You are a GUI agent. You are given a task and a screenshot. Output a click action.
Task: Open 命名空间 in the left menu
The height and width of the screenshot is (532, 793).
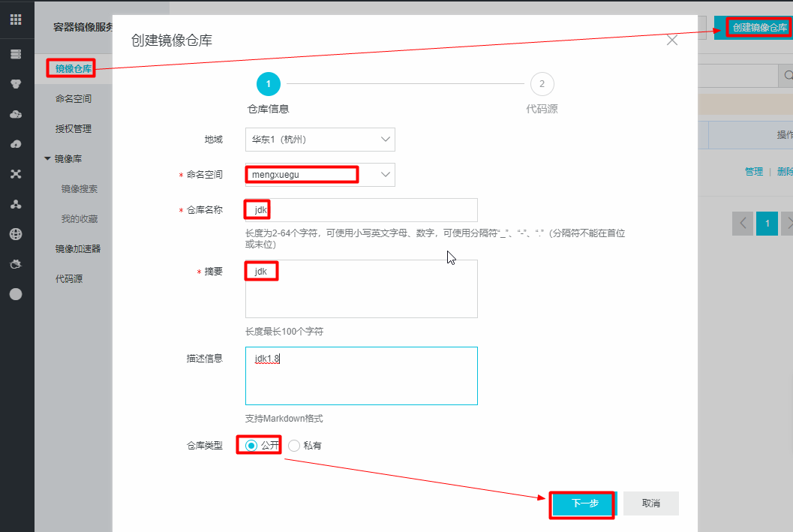tap(74, 98)
